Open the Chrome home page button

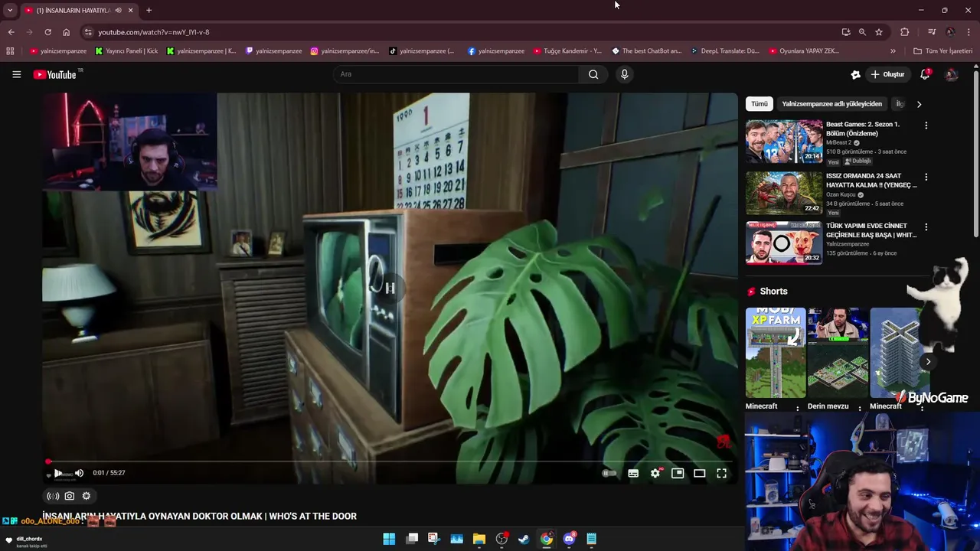[x=66, y=32]
